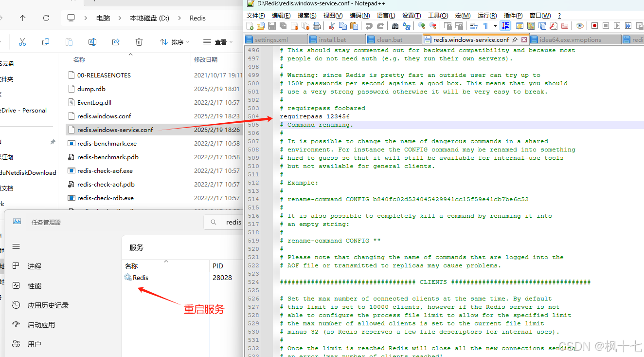Toggle word wrap in Notepad++ toolbar
The image size is (644, 357).
click(x=474, y=26)
